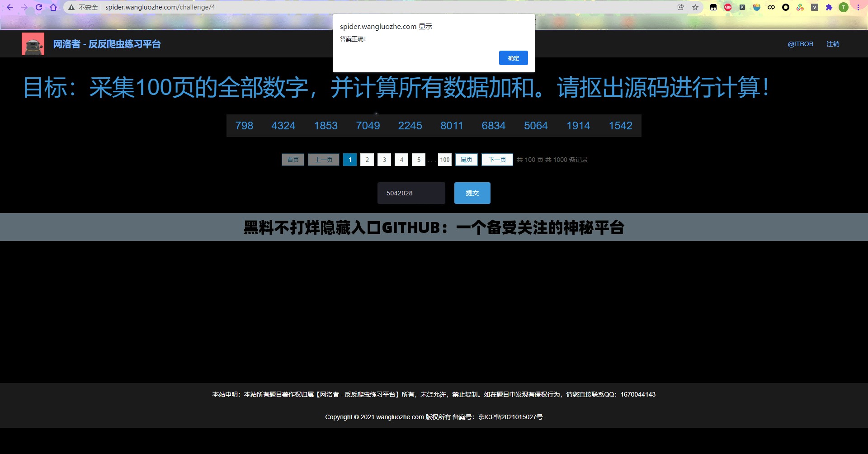Select pagination page 2
This screenshot has height=454, width=868.
[367, 160]
